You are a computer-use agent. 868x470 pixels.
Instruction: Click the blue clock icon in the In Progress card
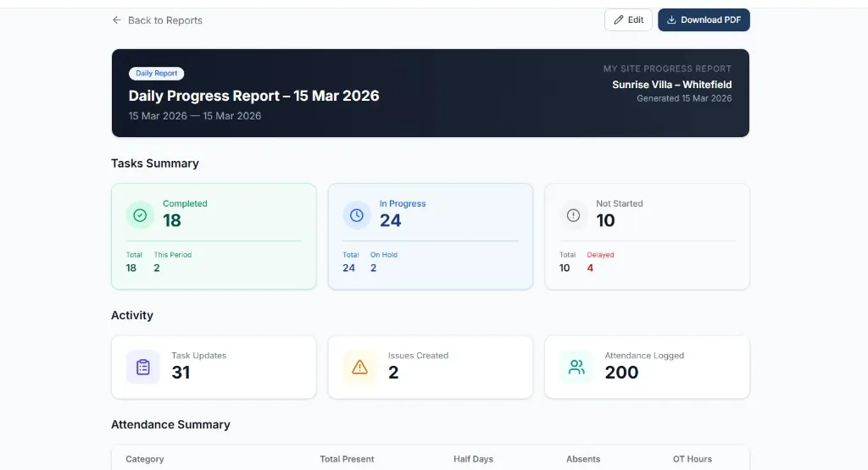[x=357, y=215]
